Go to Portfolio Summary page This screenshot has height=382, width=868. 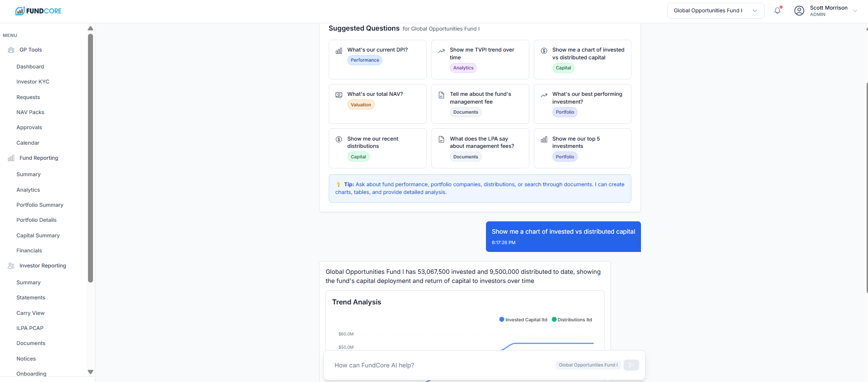40,205
